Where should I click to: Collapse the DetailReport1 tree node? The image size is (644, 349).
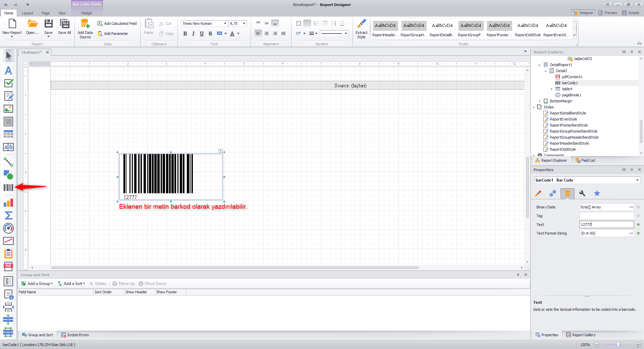(539, 65)
